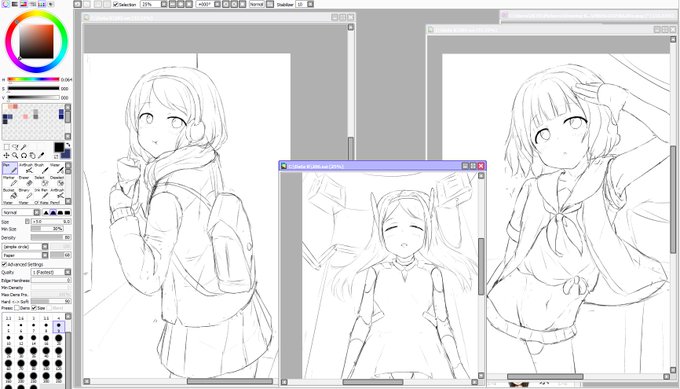Click the tool tray scrollbar down arrow
The height and width of the screenshot is (389, 680).
click(68, 201)
